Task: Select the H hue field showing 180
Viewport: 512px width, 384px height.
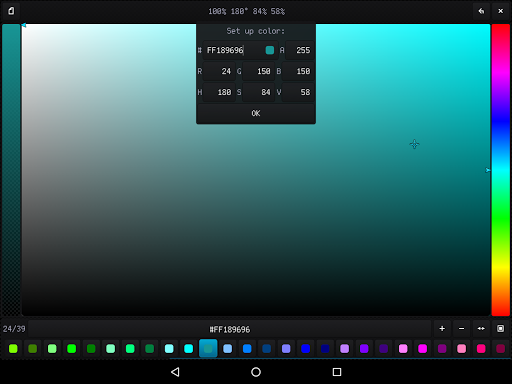Action: pos(219,92)
